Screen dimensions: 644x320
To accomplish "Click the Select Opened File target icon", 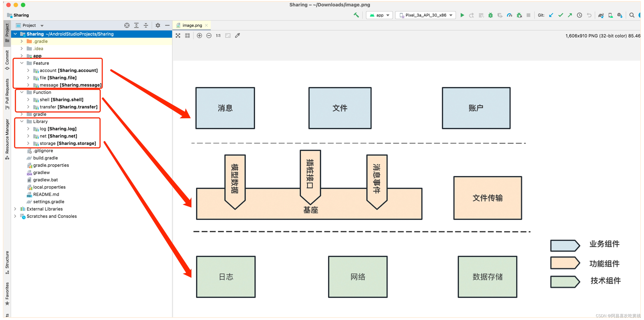I will tap(127, 25).
